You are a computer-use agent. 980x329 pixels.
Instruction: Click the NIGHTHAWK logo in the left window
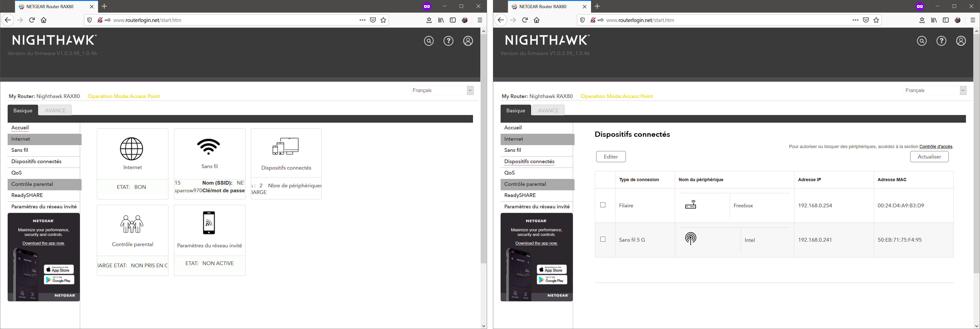pos(54,40)
